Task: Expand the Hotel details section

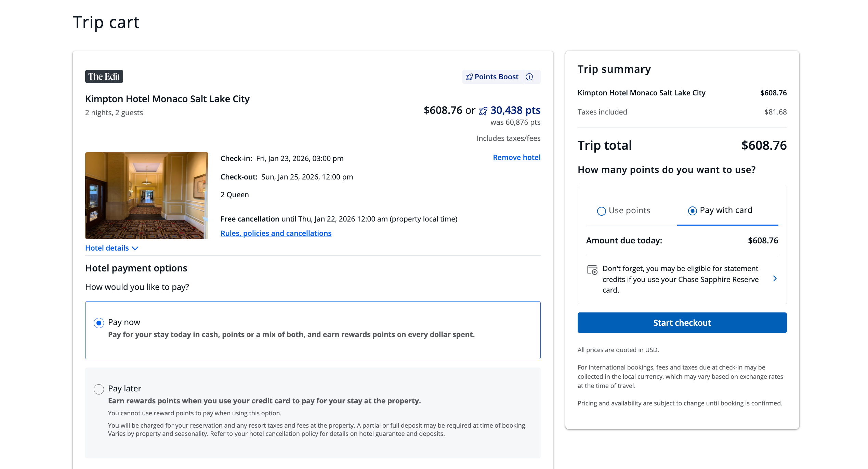Action: point(112,248)
